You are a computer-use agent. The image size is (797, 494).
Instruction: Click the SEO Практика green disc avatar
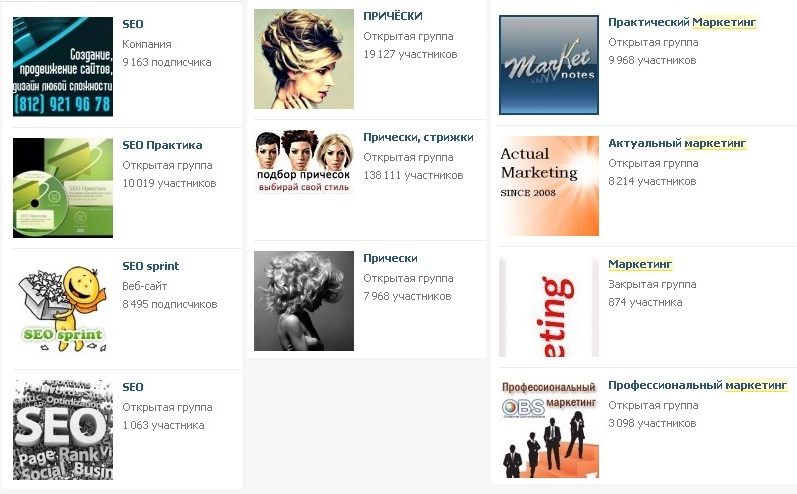62,188
